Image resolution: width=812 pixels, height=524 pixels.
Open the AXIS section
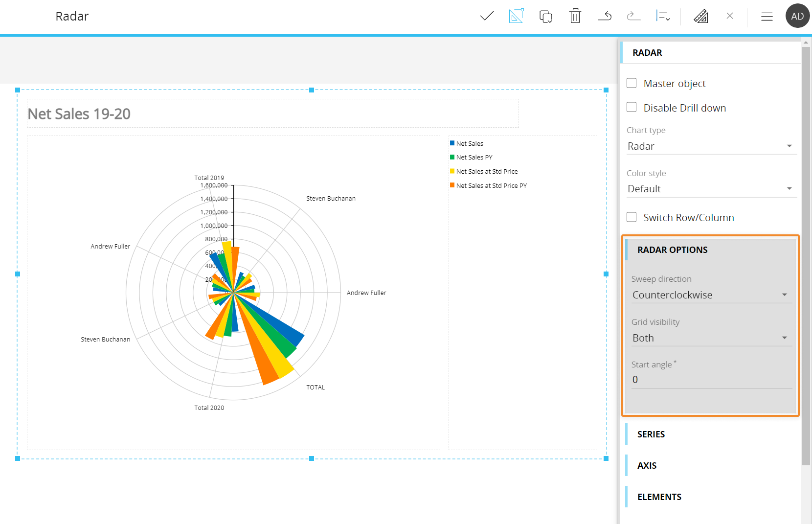pyautogui.click(x=647, y=466)
